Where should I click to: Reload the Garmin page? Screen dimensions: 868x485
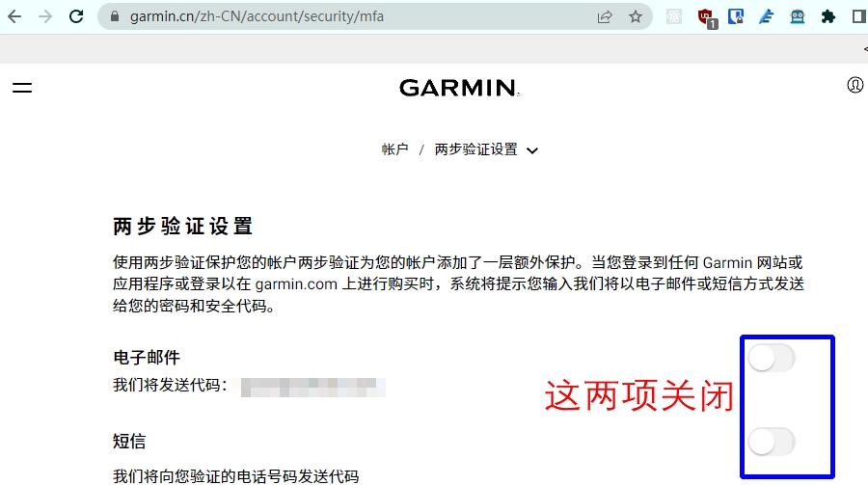(x=76, y=16)
